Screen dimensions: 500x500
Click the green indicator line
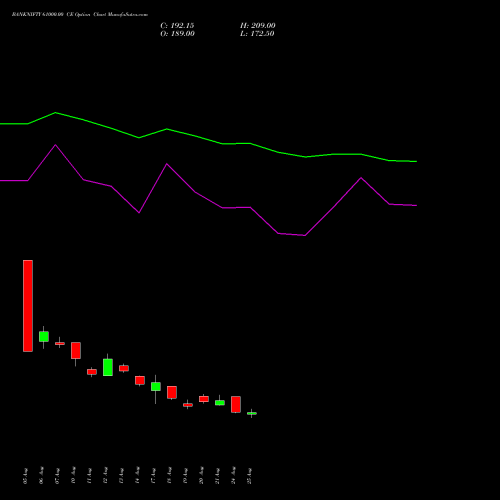pyautogui.click(x=222, y=144)
